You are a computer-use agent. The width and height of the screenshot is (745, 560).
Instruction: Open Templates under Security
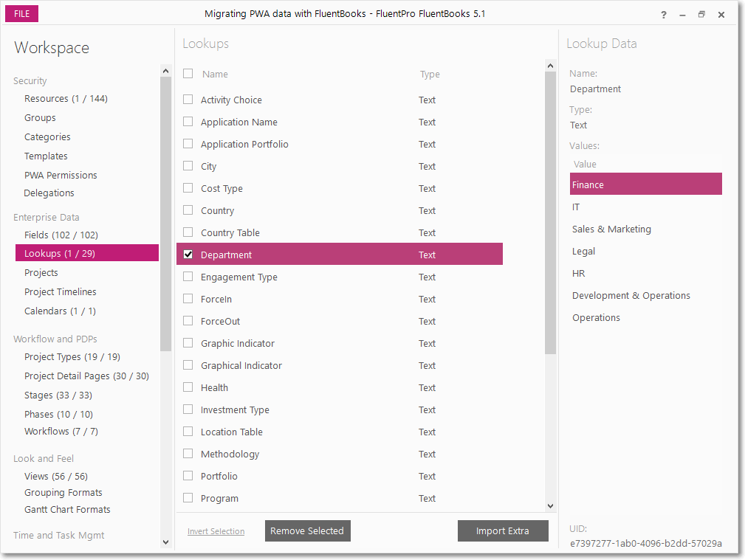pyautogui.click(x=46, y=156)
